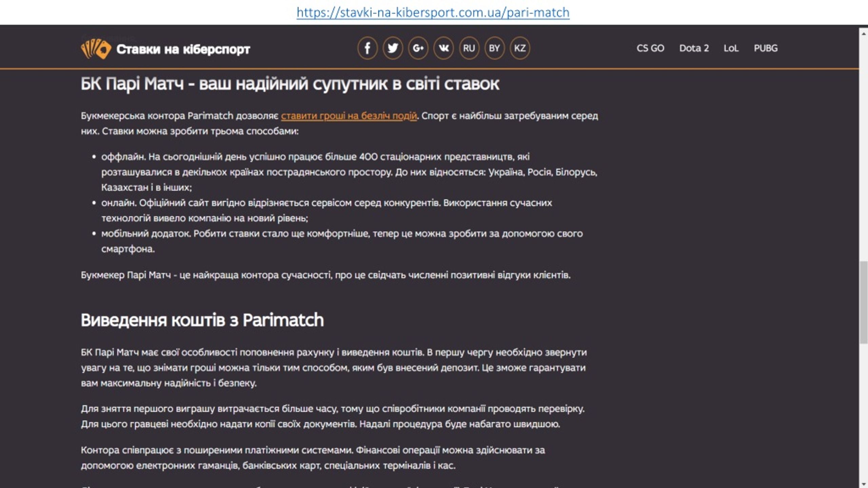Click the bullet starting 'оффлайн. На сьогоднішній день'
Image resolution: width=868 pixels, height=488 pixels.
349,172
